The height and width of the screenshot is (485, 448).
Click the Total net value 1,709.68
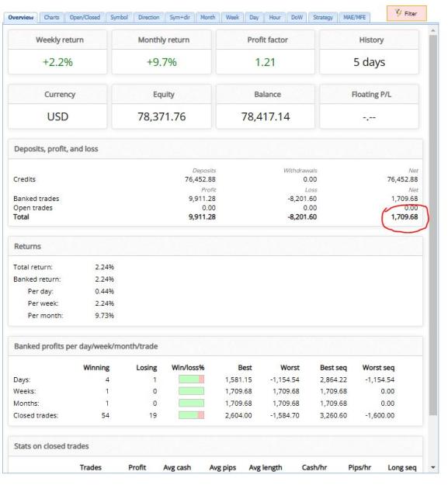pos(405,217)
